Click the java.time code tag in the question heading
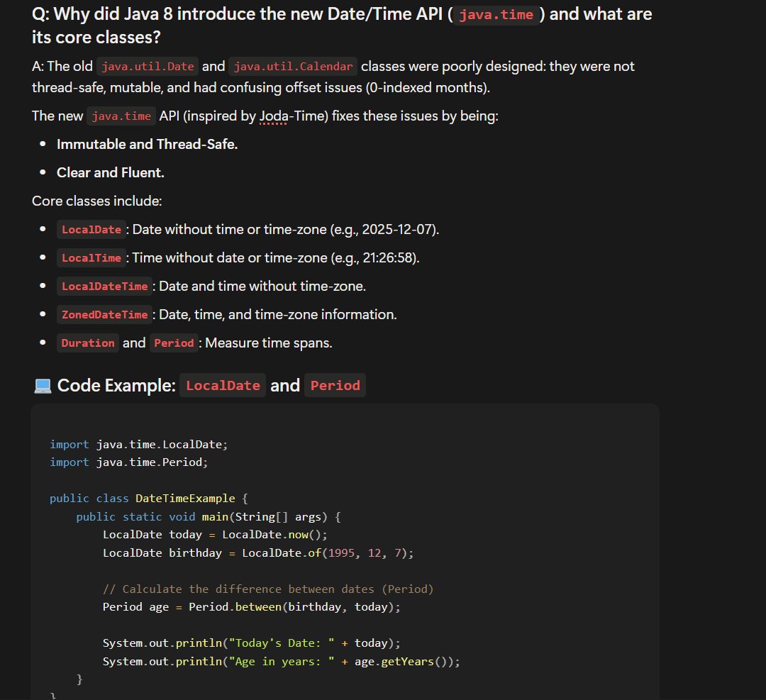Viewport: 766px width, 700px height. (x=496, y=15)
